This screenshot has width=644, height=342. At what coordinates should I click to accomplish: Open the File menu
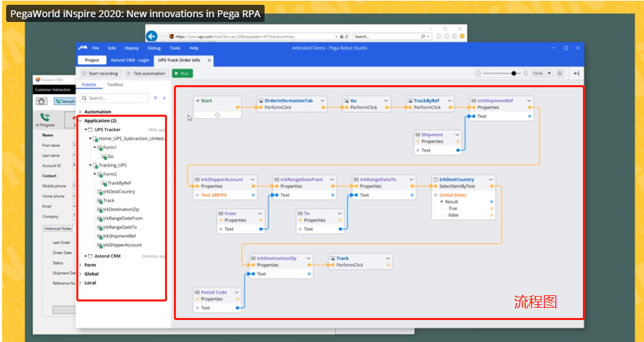tap(96, 48)
